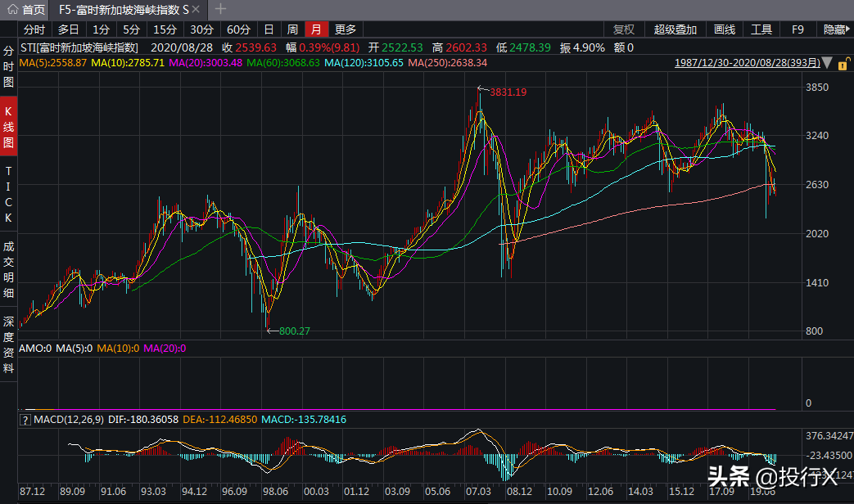The width and height of the screenshot is (854, 504).
Task: Click the 2630 price axis label
Action: 817,185
